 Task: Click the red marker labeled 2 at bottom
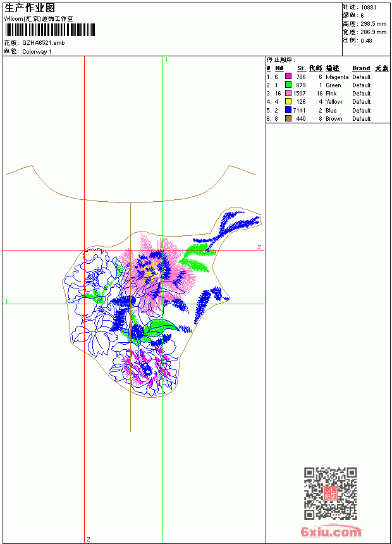click(89, 539)
